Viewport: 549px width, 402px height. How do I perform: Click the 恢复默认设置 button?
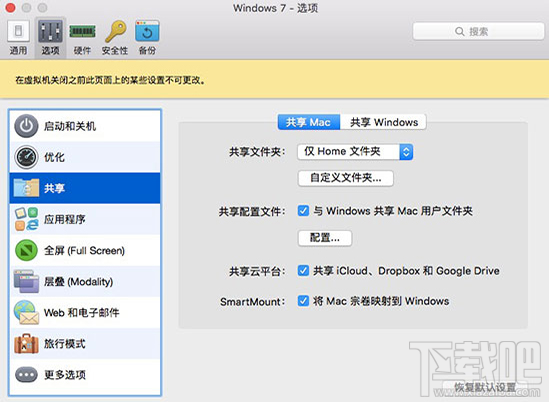tap(485, 387)
